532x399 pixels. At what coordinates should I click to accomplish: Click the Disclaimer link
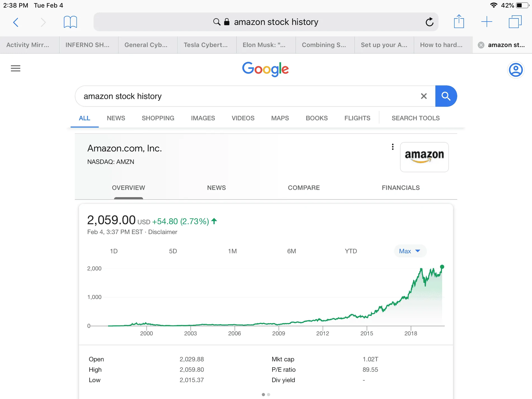163,232
